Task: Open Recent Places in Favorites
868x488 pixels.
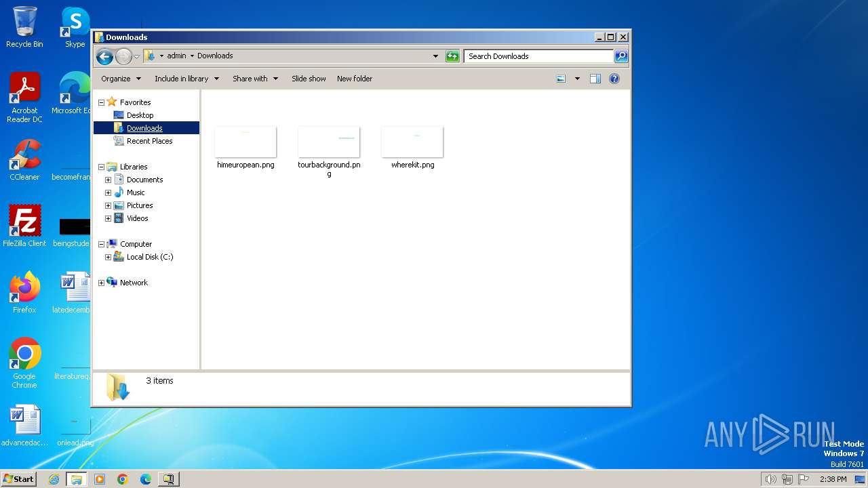Action: (149, 141)
